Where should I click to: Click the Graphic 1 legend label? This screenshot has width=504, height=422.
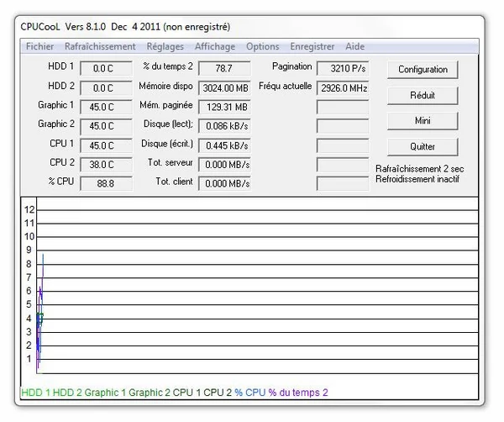(x=105, y=393)
